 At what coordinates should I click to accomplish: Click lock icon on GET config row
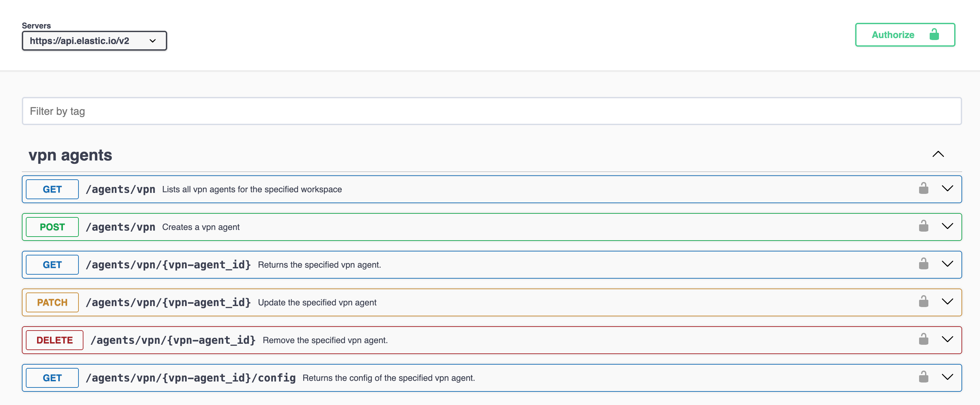(x=923, y=377)
